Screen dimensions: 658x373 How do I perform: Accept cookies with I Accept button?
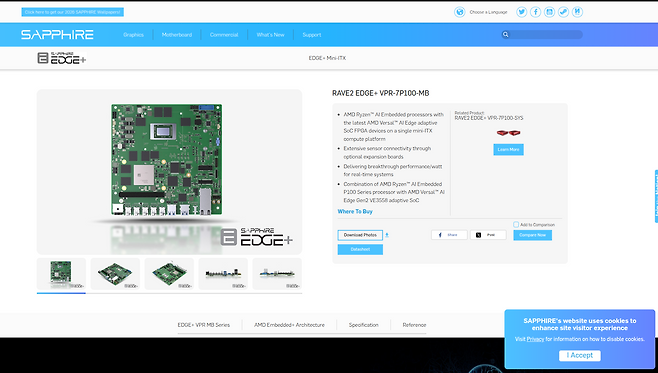pos(580,355)
